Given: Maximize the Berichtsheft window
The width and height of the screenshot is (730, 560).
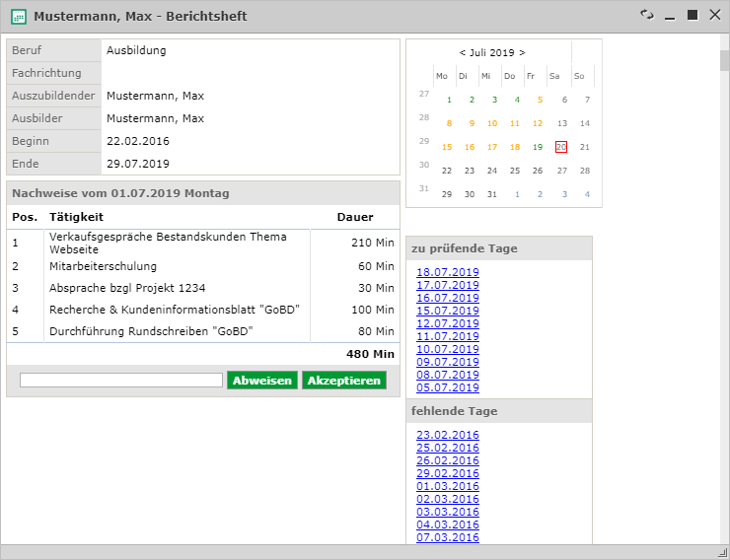Looking at the screenshot, I should click(693, 15).
